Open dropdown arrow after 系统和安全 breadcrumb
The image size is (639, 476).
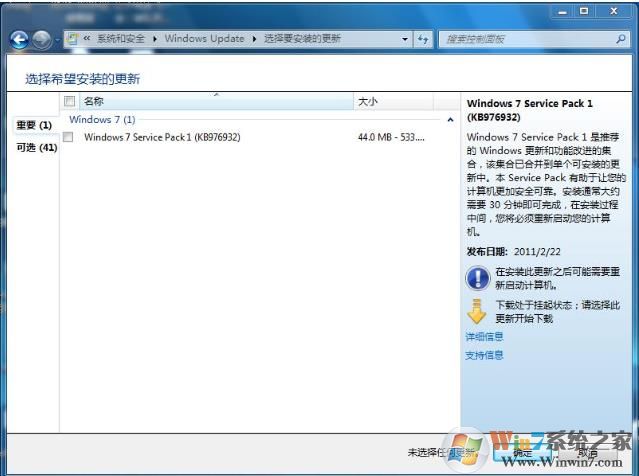tap(155, 39)
